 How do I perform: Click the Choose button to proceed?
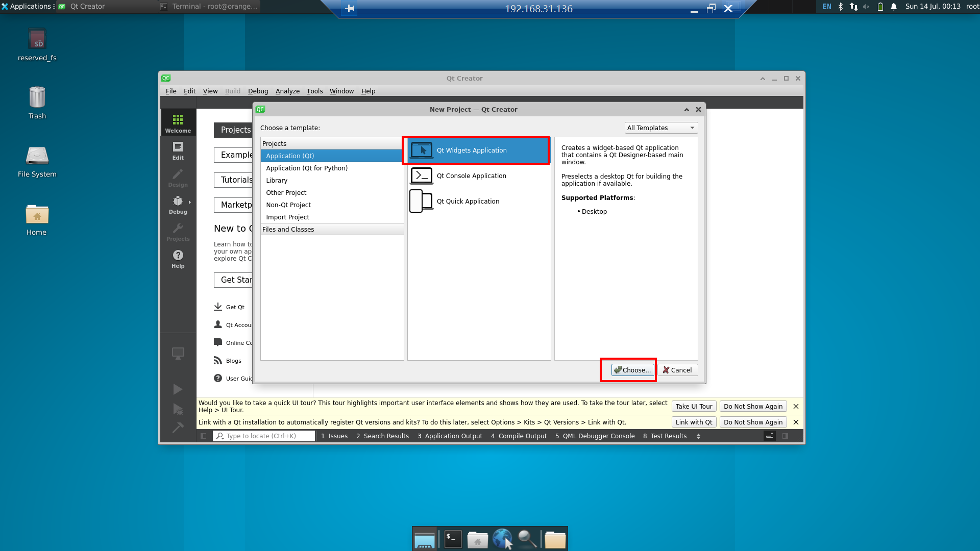coord(630,369)
